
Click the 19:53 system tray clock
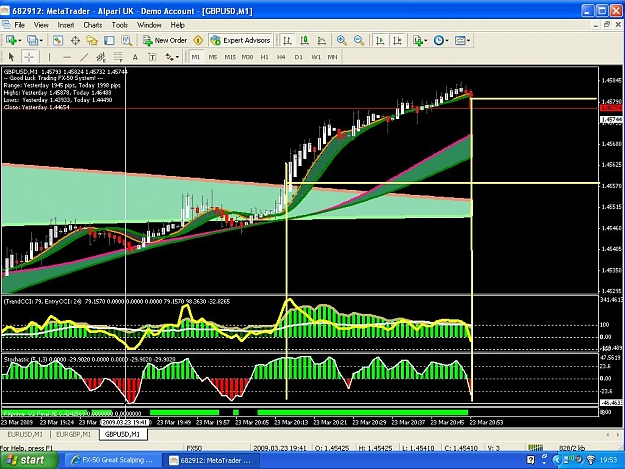coord(608,460)
